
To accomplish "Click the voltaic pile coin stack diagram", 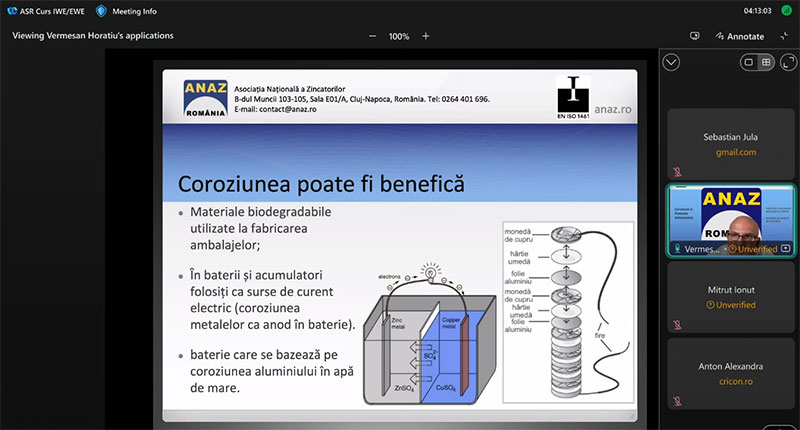I will pos(568,312).
